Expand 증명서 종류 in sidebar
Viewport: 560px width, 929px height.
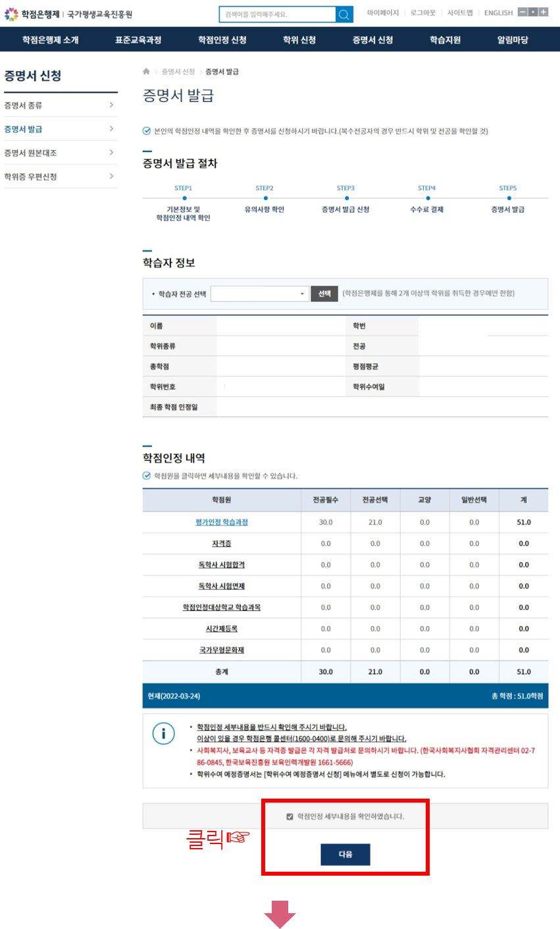click(x=59, y=105)
